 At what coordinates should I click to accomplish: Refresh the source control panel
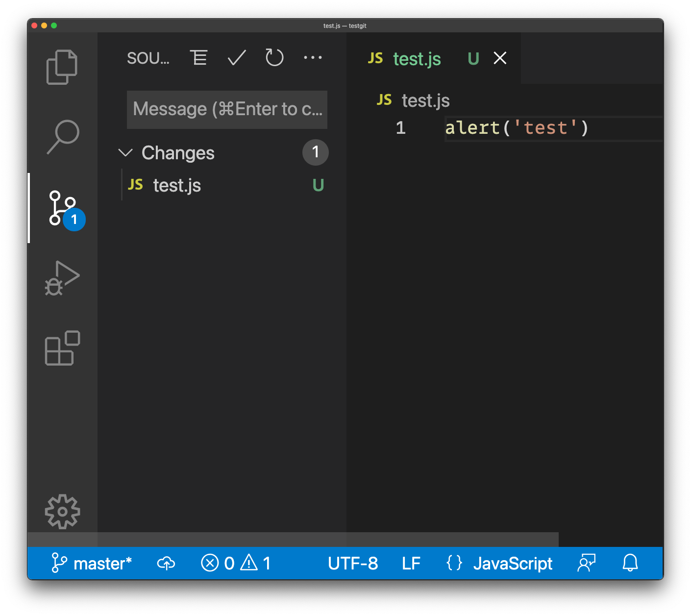coord(274,58)
